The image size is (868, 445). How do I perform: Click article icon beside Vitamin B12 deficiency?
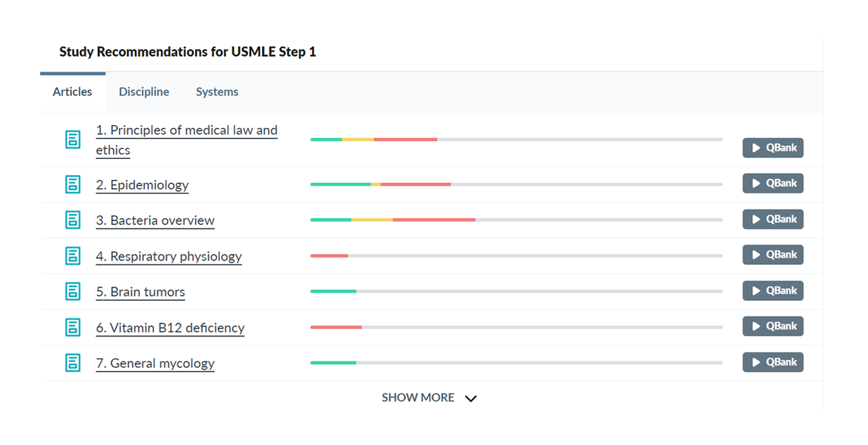pyautogui.click(x=72, y=327)
